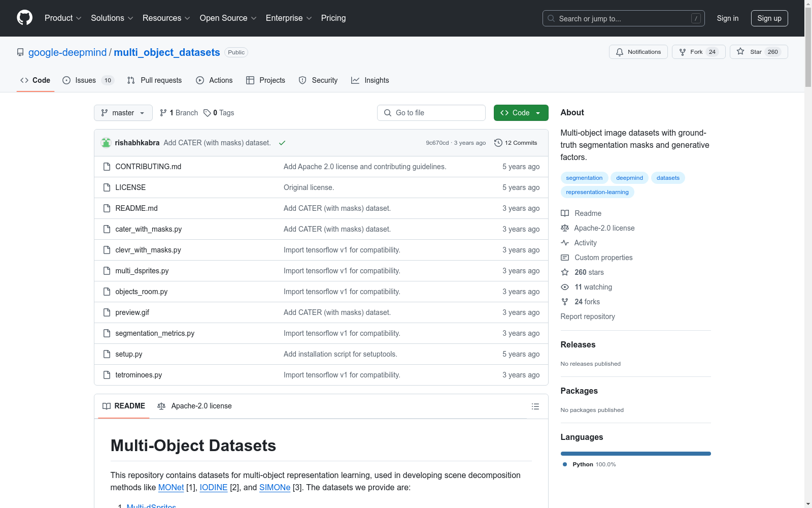Open the master branch dropdown
Image resolution: width=812 pixels, height=508 pixels.
123,113
